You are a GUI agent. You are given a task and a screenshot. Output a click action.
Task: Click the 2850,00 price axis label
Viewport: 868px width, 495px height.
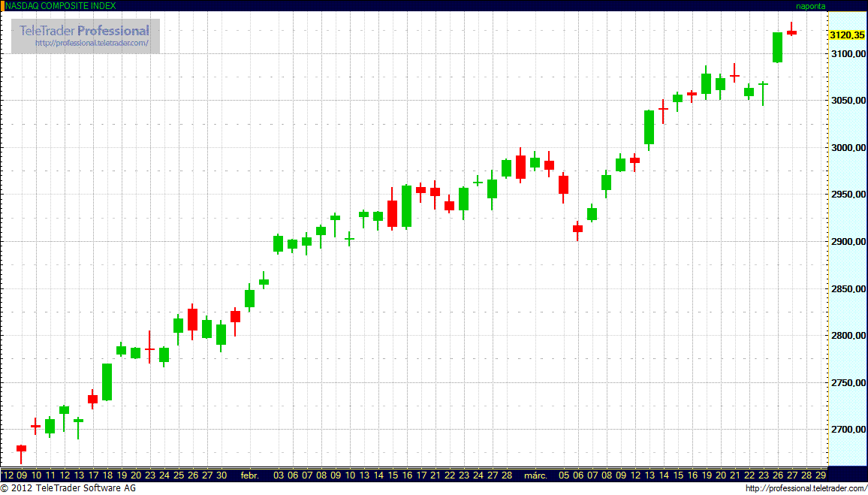coord(847,289)
